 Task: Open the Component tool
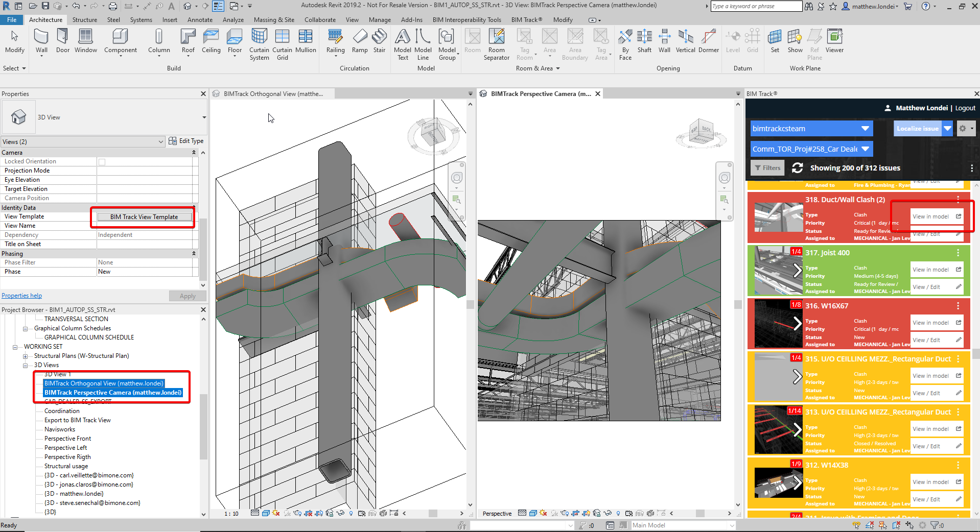pos(120,41)
